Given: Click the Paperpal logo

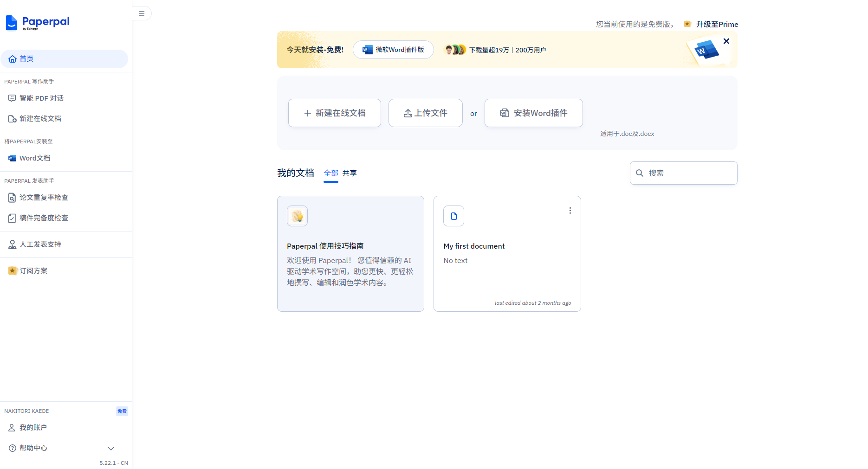Looking at the screenshot, I should point(38,22).
